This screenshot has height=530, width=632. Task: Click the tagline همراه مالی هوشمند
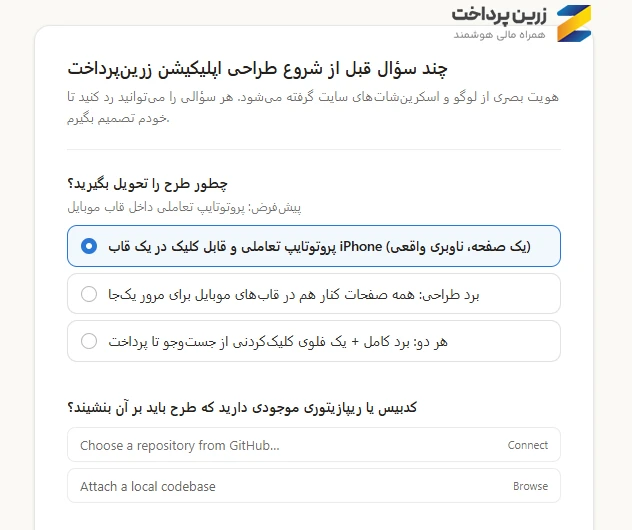[499, 34]
